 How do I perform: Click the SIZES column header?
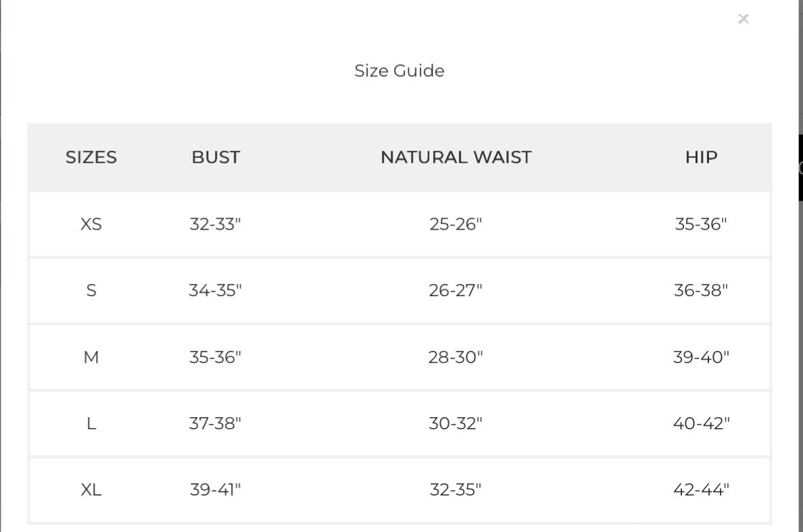click(x=91, y=158)
